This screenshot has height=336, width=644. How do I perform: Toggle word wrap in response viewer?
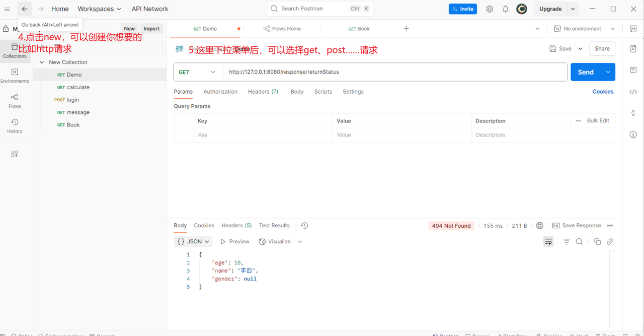(x=548, y=242)
